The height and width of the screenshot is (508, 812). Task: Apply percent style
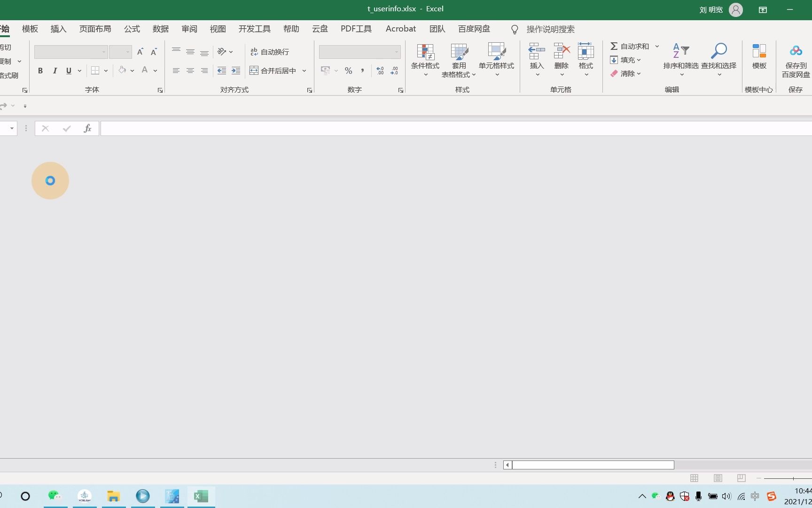348,71
